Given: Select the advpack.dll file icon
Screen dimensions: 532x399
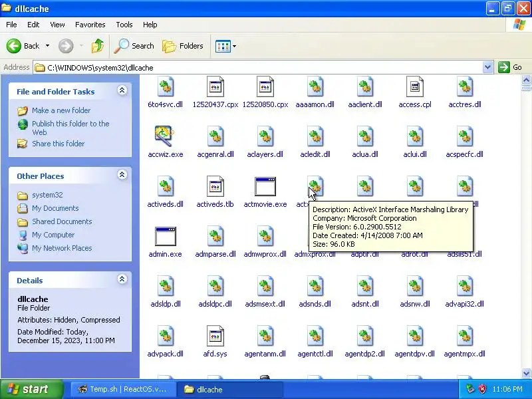Looking at the screenshot, I should pos(165,336).
